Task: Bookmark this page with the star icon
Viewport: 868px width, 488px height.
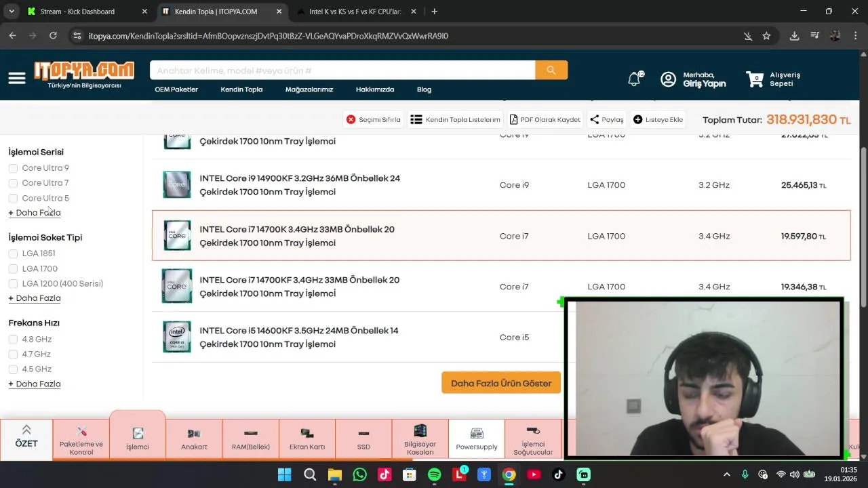Action: [766, 36]
